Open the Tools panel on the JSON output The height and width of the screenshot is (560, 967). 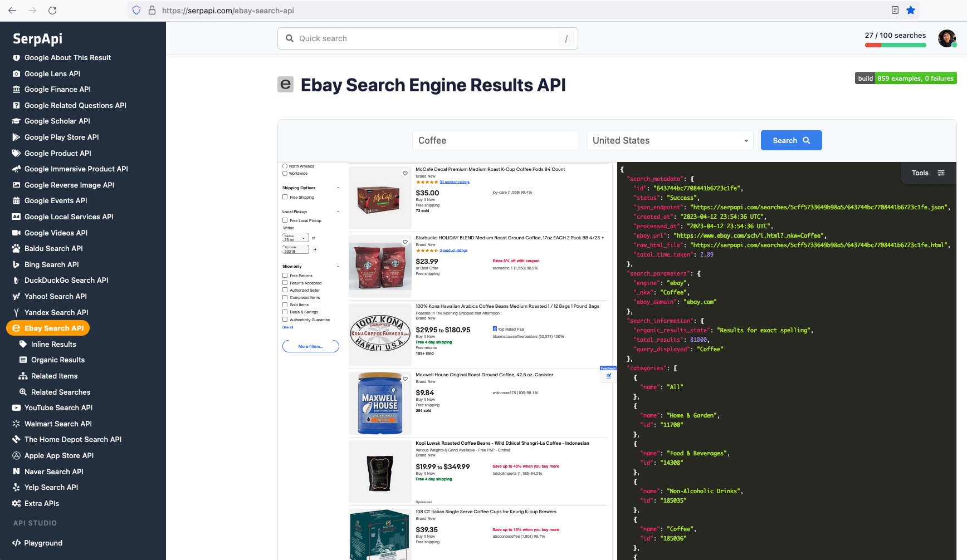[927, 173]
